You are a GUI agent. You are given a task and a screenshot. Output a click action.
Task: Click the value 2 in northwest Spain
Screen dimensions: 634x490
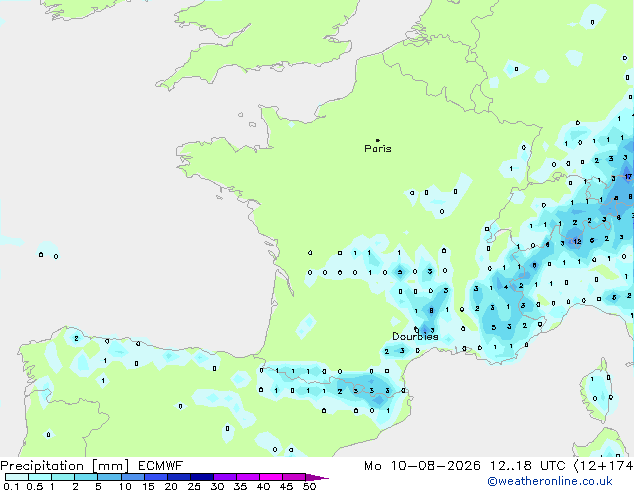[x=76, y=338]
